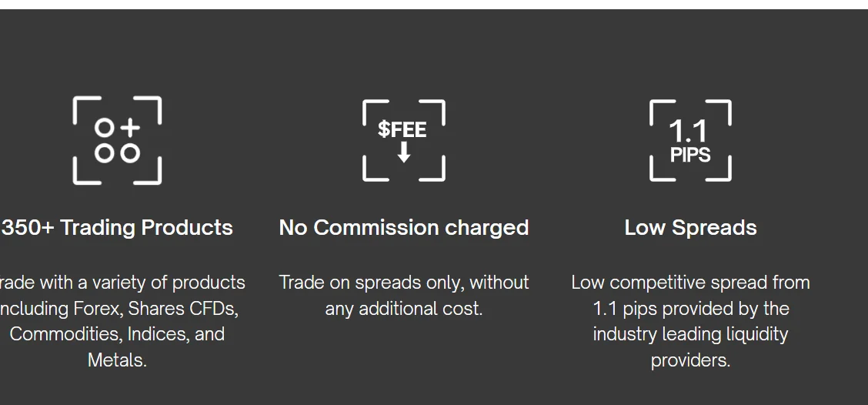Screen dimensions: 868x405
Task: Click the plus sign in the products icon
Action: [x=131, y=128]
